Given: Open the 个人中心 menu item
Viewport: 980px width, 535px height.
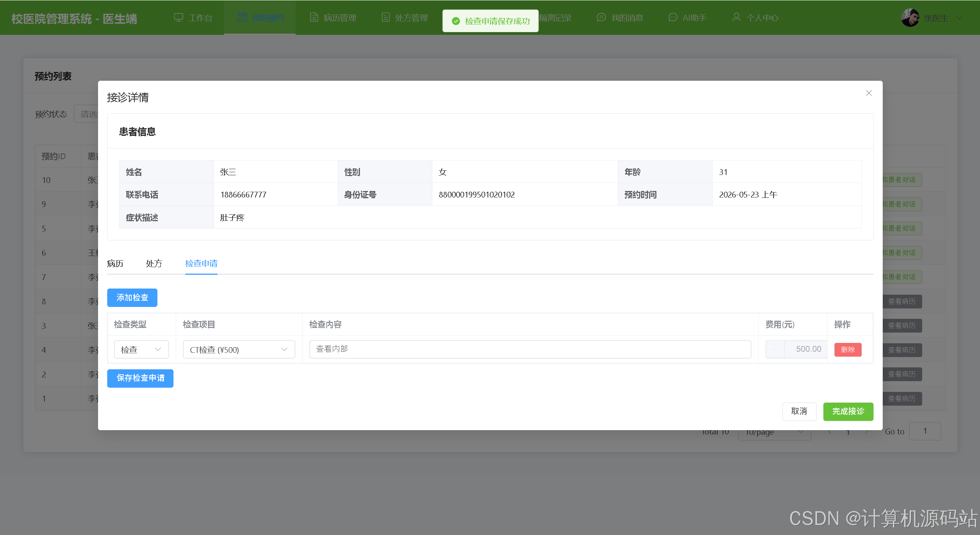Looking at the screenshot, I should (755, 18).
